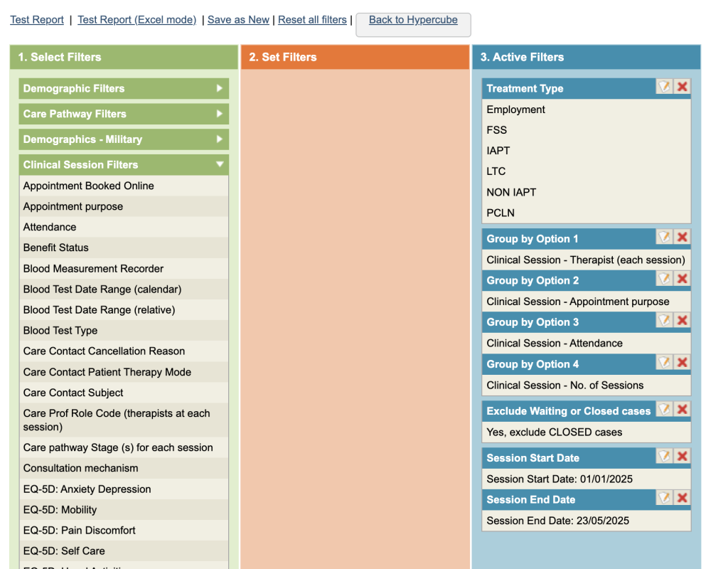Select the Appointment Booked Online filter
This screenshot has width=728, height=569.
click(x=88, y=186)
